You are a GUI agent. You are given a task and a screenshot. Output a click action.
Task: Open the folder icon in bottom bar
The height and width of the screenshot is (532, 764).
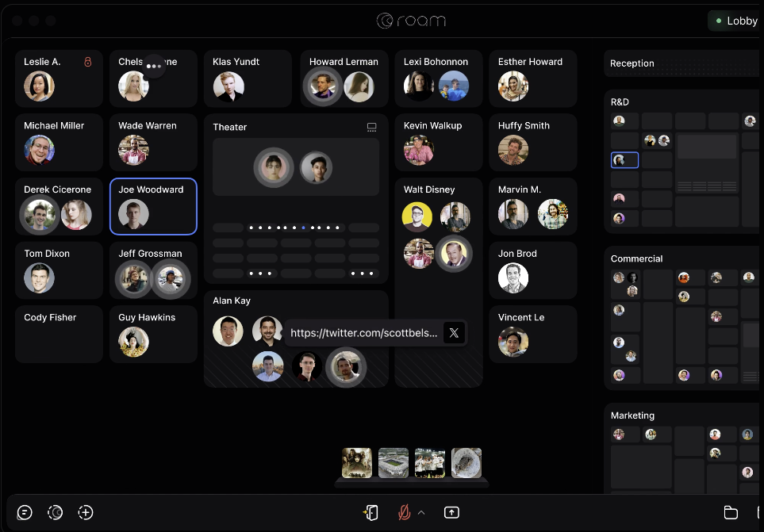tap(731, 512)
